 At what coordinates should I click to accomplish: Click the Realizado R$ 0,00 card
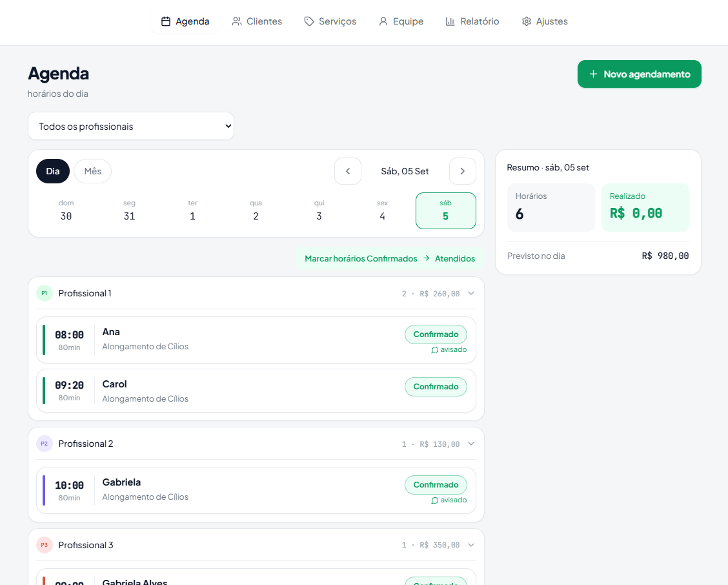tap(645, 207)
